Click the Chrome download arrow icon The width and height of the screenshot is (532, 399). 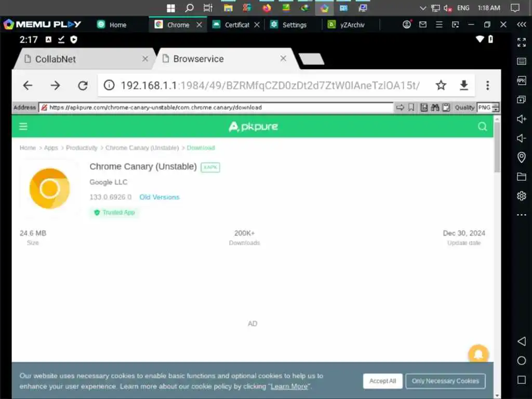[464, 85]
